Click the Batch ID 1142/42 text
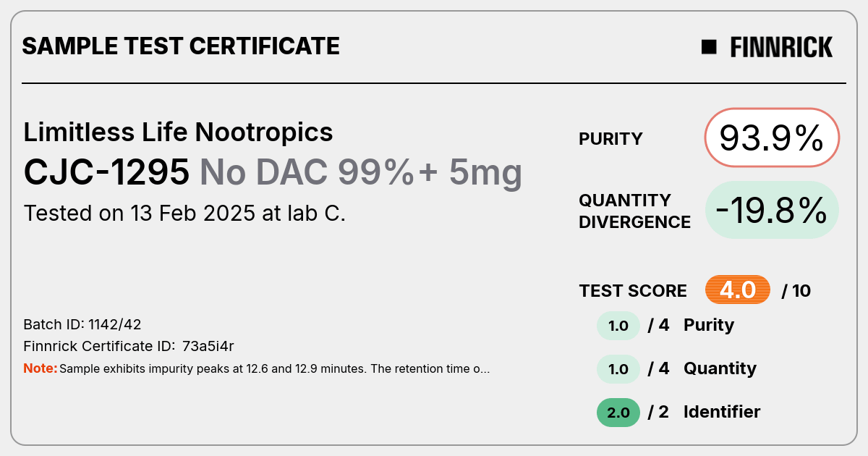 (77, 324)
